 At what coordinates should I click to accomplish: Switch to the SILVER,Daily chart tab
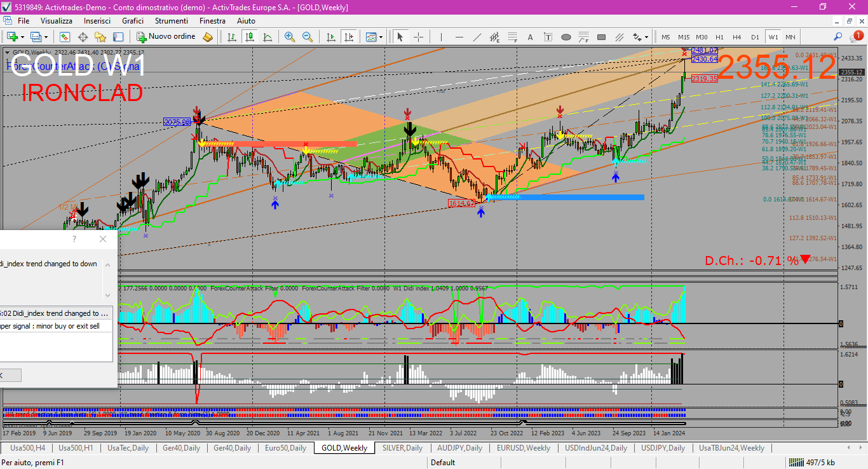tap(403, 448)
